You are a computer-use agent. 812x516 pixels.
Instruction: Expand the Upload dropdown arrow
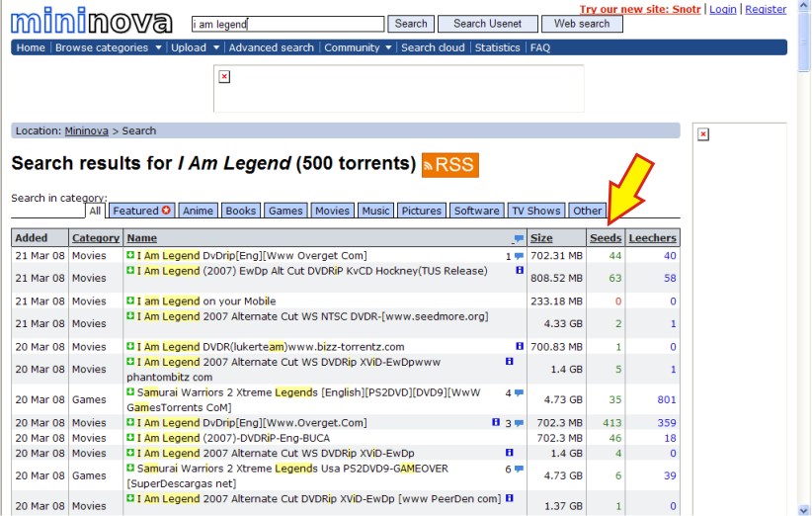pyautogui.click(x=216, y=47)
